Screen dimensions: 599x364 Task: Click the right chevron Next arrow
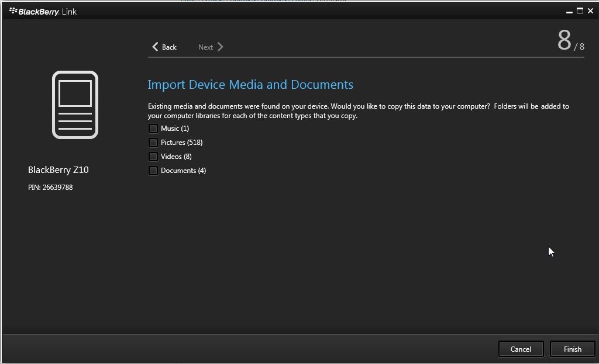pyautogui.click(x=221, y=47)
